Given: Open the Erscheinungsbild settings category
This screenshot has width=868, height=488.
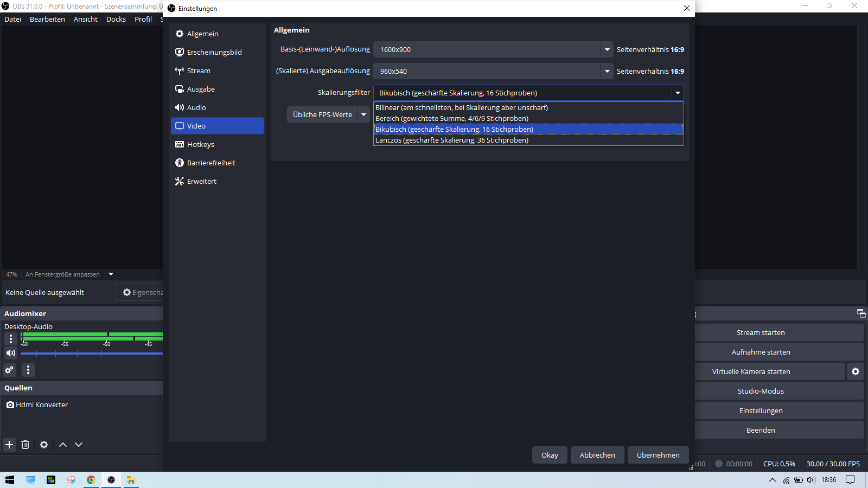Looking at the screenshot, I should pos(217,52).
